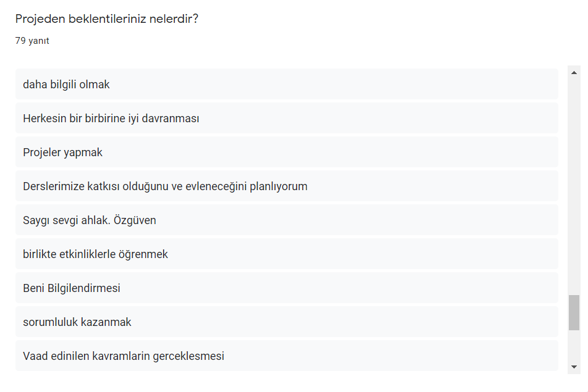Click the word "planlıyorum" in the fourth response
The image size is (588, 392).
pyautogui.click(x=278, y=186)
